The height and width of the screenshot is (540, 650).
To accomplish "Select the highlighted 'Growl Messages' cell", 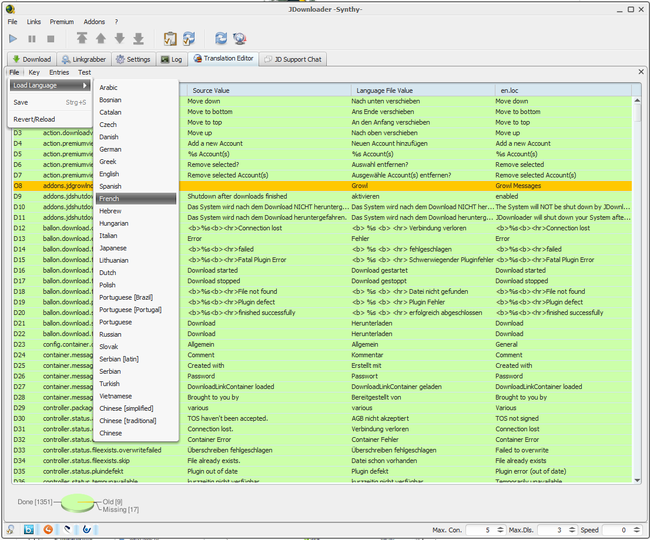I will click(563, 186).
